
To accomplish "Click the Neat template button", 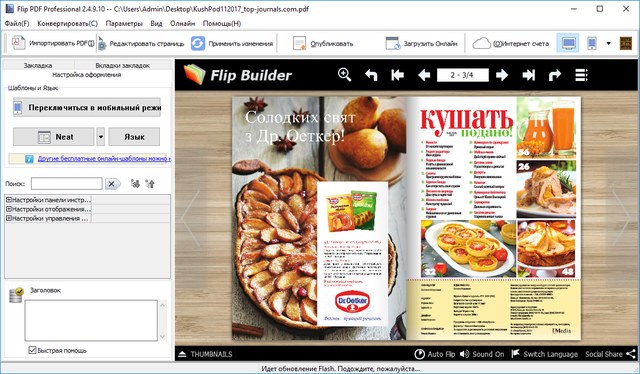I will (x=53, y=137).
